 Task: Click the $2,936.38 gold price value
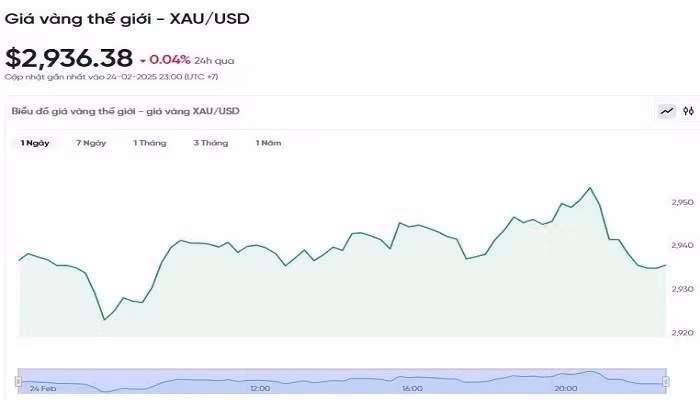pos(68,59)
